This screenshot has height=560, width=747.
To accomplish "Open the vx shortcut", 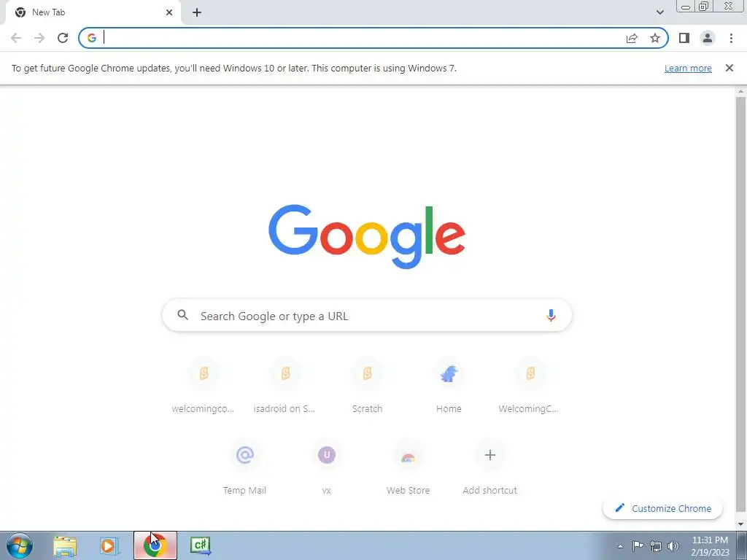I will (326, 467).
